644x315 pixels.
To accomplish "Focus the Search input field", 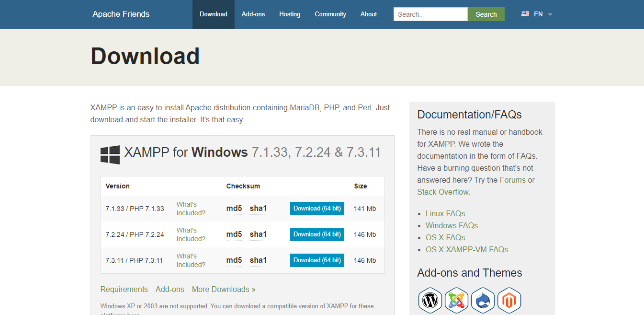I will point(430,14).
